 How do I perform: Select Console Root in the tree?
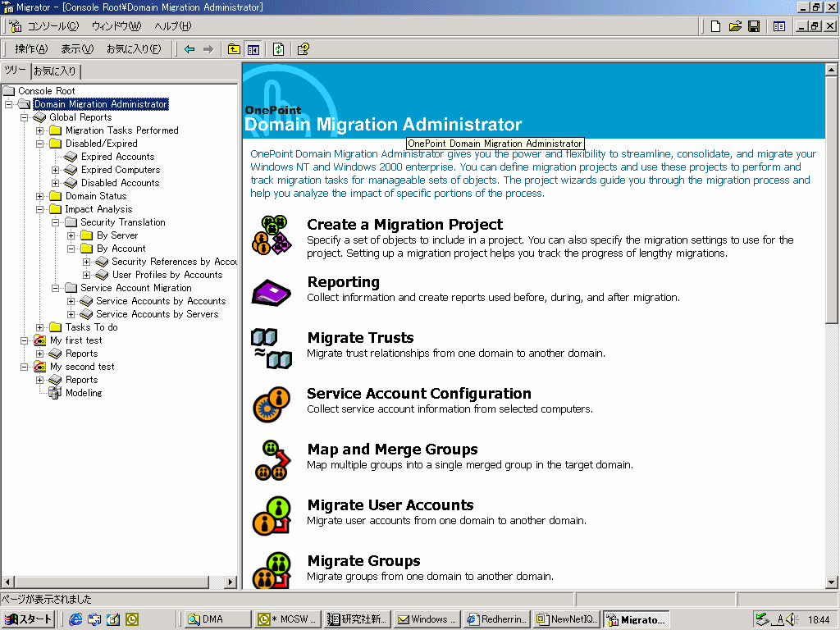[46, 91]
